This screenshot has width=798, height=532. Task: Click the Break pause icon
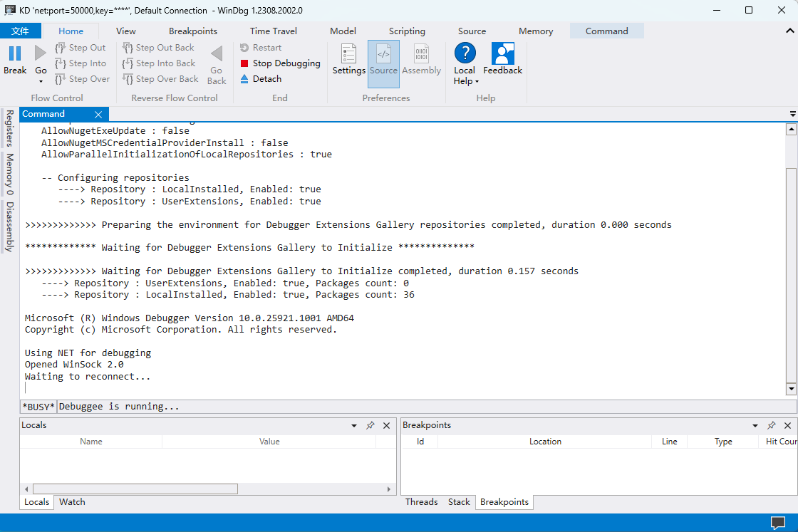point(15,53)
